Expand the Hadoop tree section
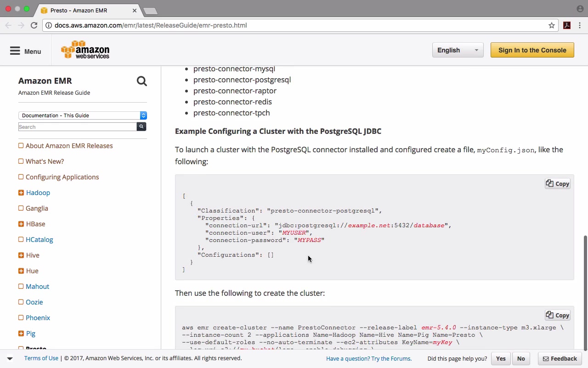Screen dimensions: 588x368 (21, 193)
